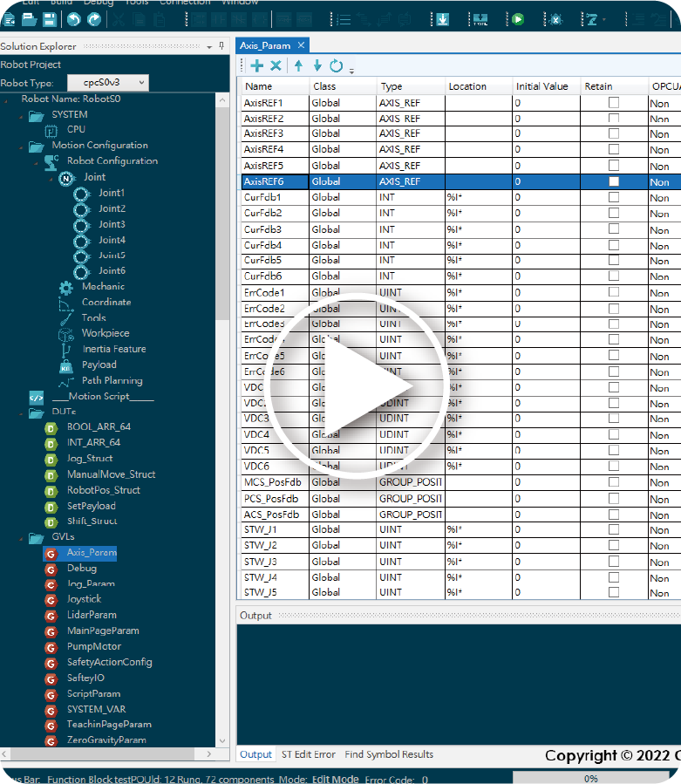Toggle Retain checkbox for AxisREF1
The height and width of the screenshot is (784, 681).
click(x=614, y=103)
